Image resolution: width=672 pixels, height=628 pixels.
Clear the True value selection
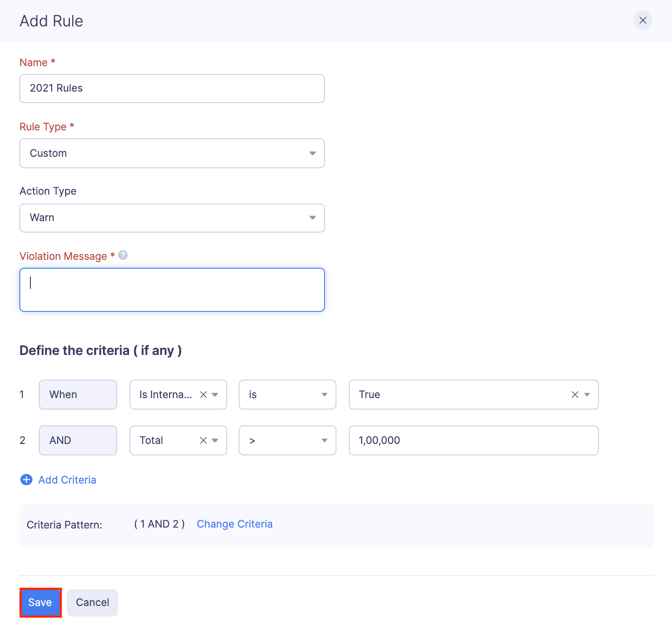click(575, 395)
